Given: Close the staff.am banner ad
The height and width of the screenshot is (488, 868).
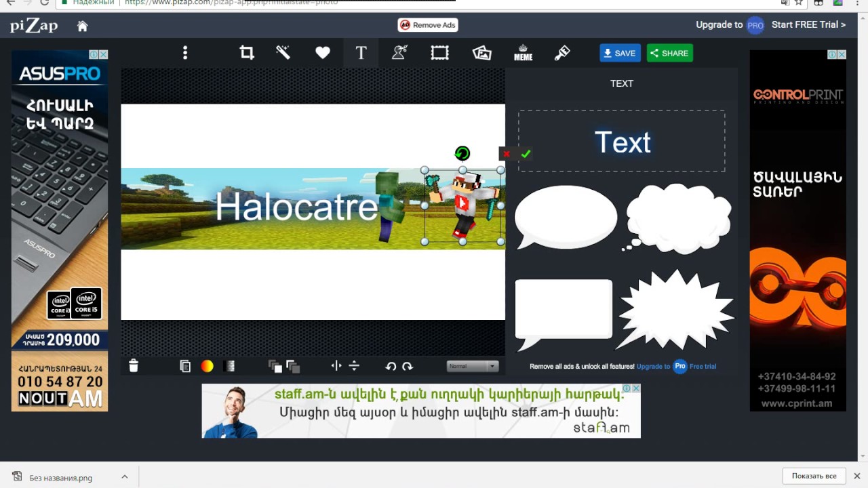Looking at the screenshot, I should pyautogui.click(x=636, y=388).
